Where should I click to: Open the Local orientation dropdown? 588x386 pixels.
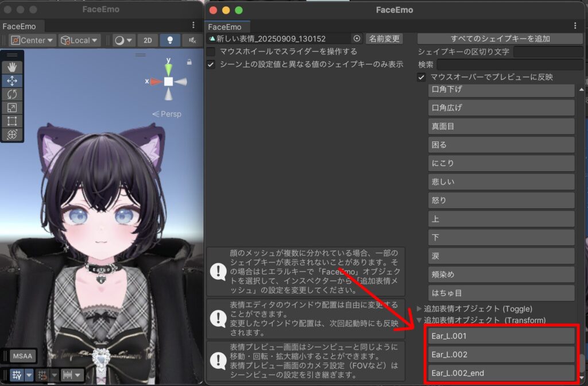pyautogui.click(x=80, y=40)
